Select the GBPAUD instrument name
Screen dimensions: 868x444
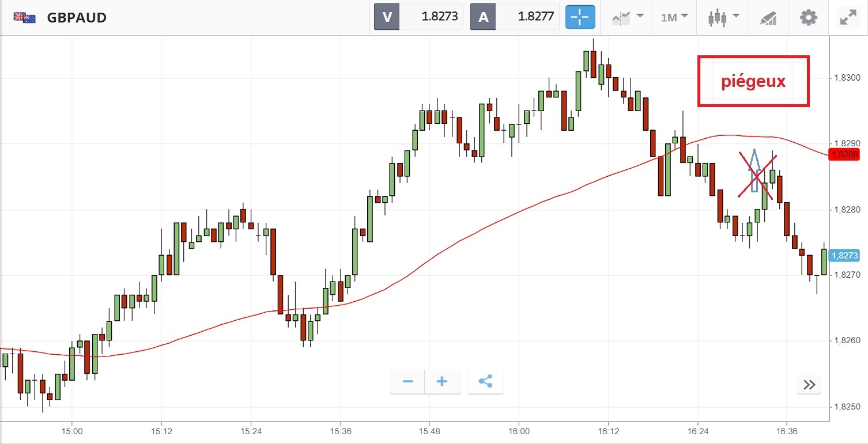pyautogui.click(x=77, y=18)
